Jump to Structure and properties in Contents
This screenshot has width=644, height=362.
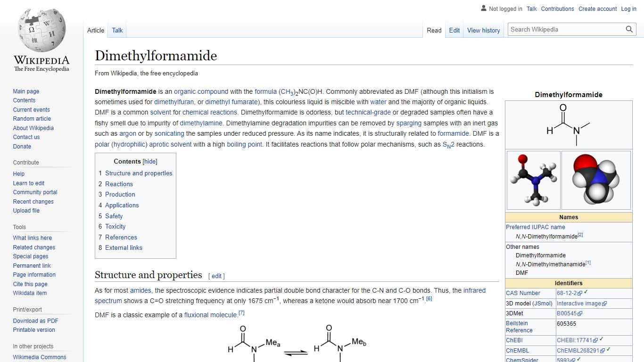point(139,173)
